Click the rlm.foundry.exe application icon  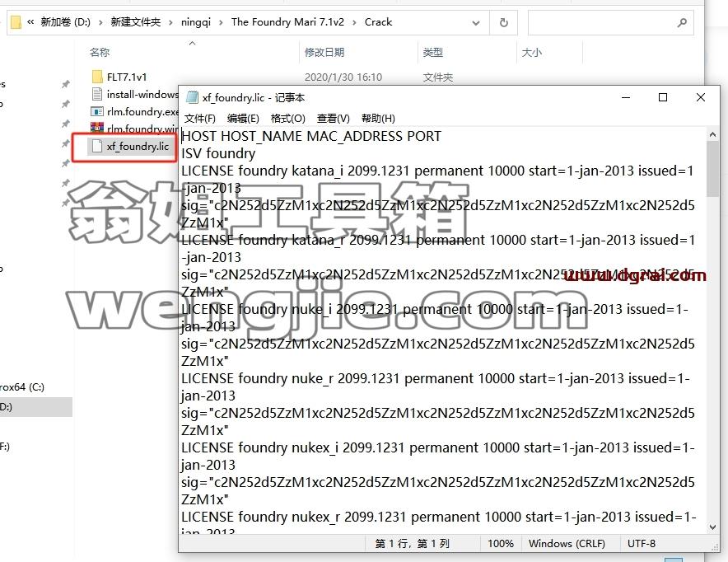coord(97,111)
